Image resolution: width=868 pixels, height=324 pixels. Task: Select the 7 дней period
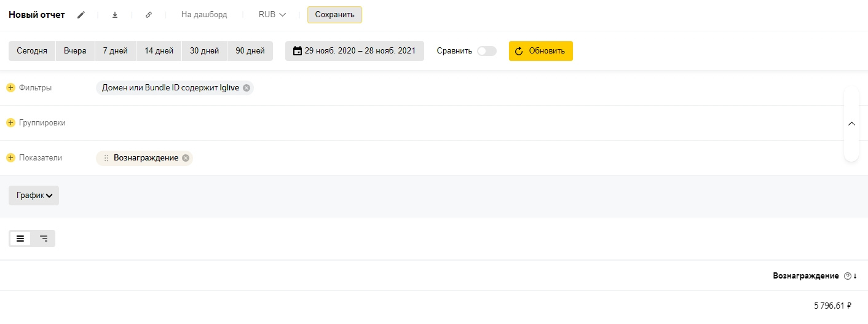pos(115,51)
